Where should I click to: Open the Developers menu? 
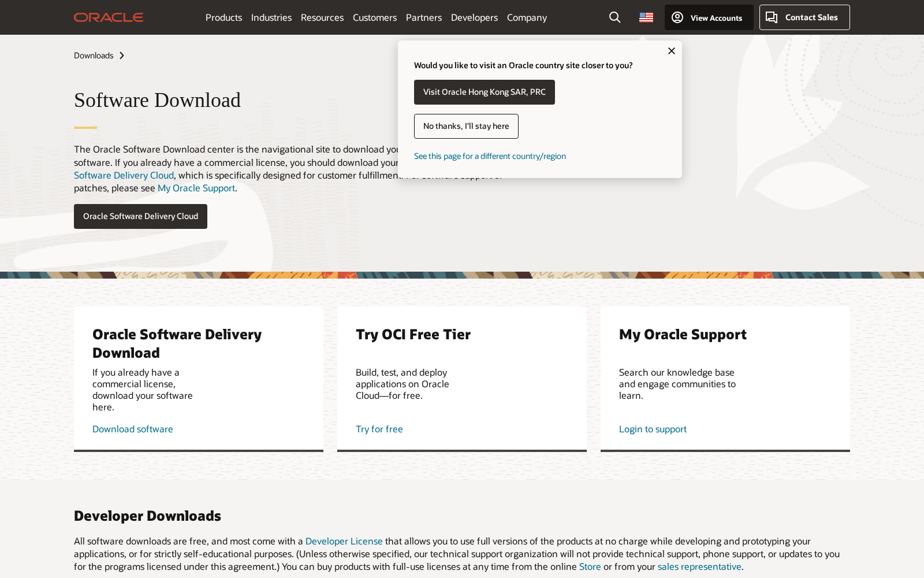tap(474, 17)
